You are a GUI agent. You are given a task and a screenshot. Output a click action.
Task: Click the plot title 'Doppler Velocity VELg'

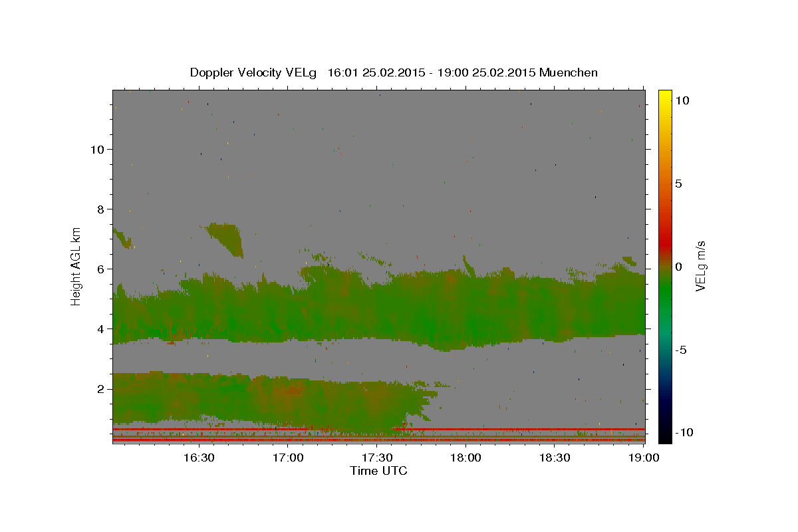pyautogui.click(x=255, y=72)
